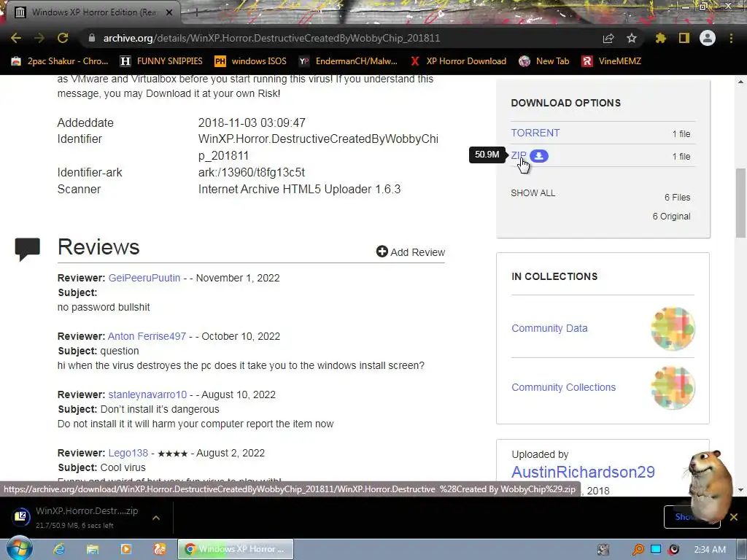The width and height of the screenshot is (747, 560).
Task: Open Chrome's three-dot menu
Action: (x=731, y=38)
